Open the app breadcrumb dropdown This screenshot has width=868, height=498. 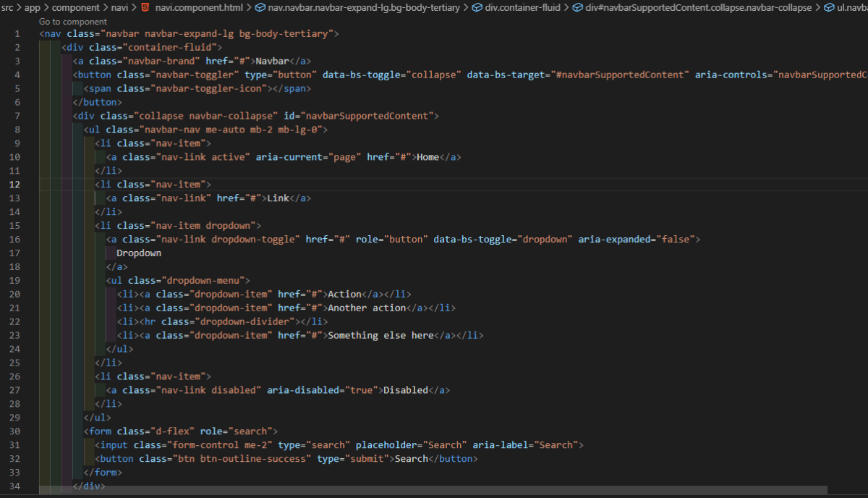click(x=32, y=7)
